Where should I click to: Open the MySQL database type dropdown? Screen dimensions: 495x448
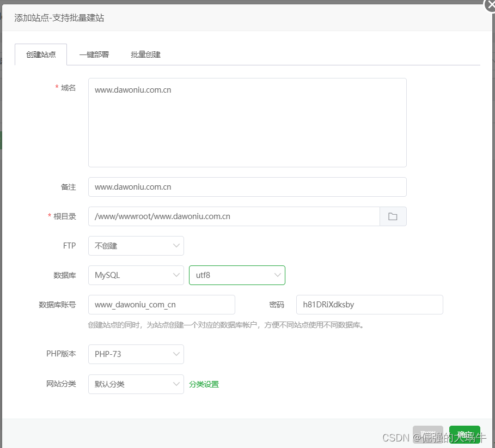point(136,275)
